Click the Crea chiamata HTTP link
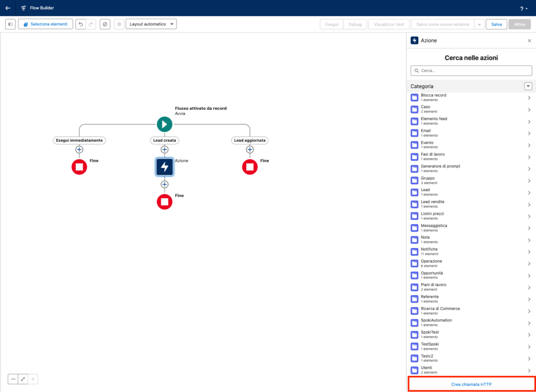Image resolution: width=536 pixels, height=392 pixels. tap(471, 385)
